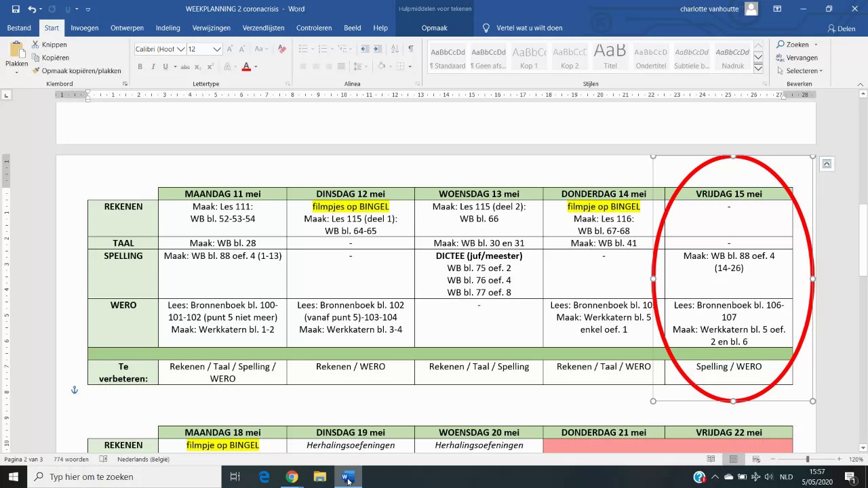Switch to the Verwijzingen tab
This screenshot has height=488, width=868.
click(212, 28)
